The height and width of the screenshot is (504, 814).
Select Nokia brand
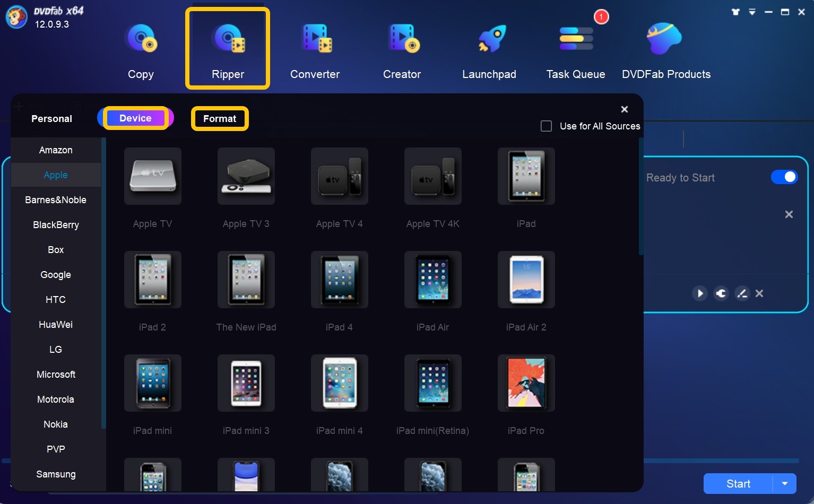click(56, 424)
